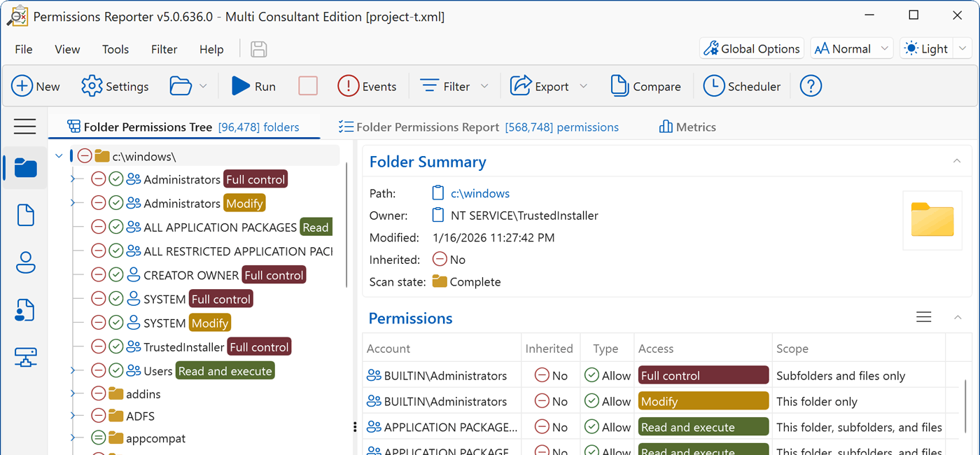The width and height of the screenshot is (980, 455).
Task: Click the Global Options button
Action: point(751,48)
